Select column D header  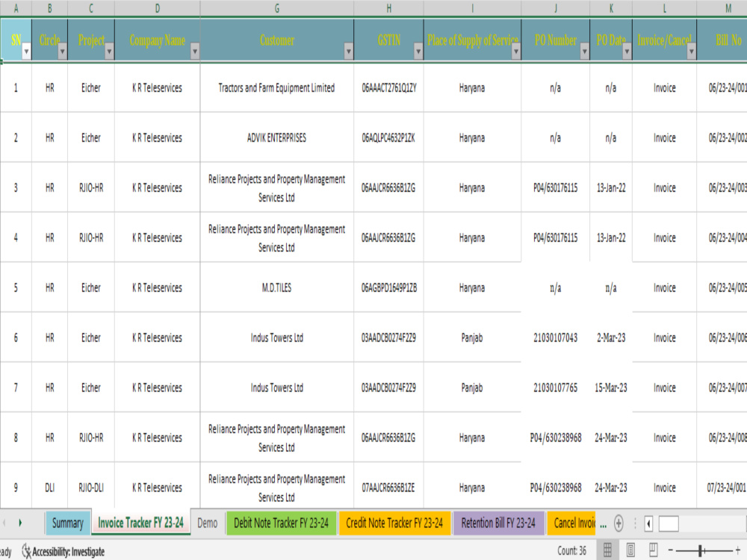click(157, 8)
